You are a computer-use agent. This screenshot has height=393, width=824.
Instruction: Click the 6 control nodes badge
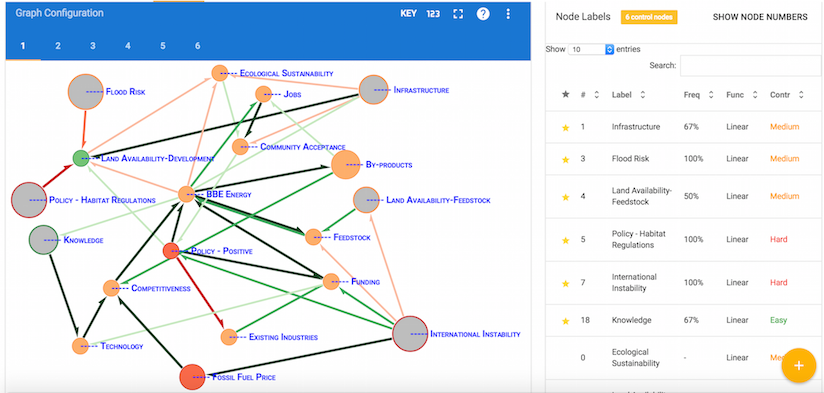[x=649, y=17]
